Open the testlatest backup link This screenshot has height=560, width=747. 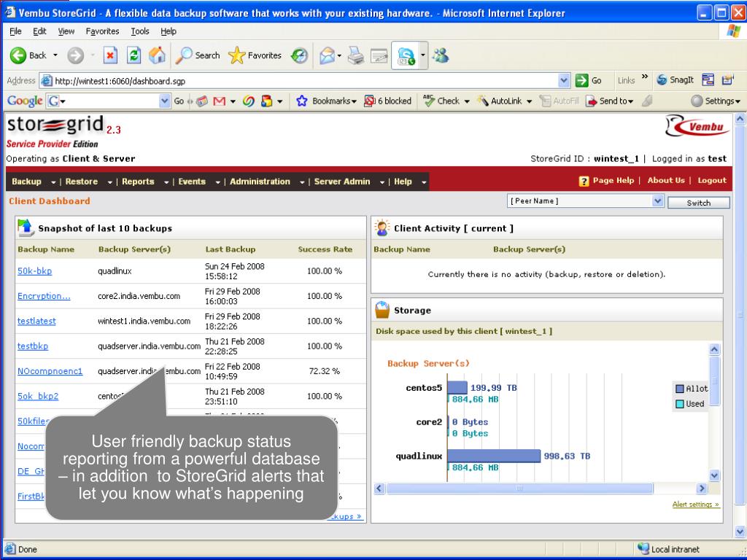pyautogui.click(x=36, y=321)
